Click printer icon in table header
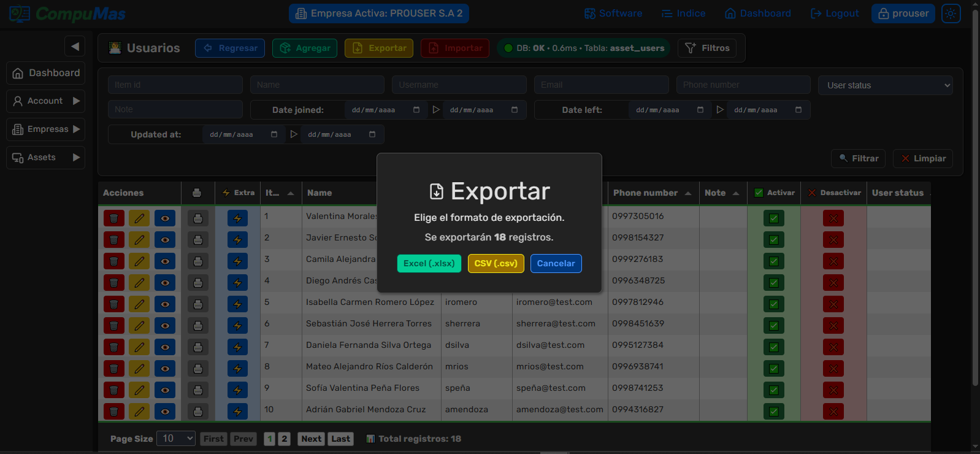The width and height of the screenshot is (980, 454). pyautogui.click(x=197, y=193)
